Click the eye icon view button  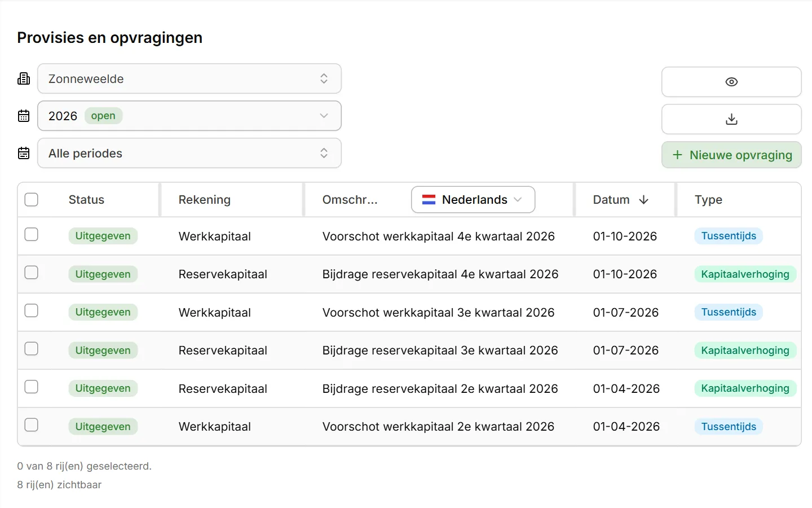pyautogui.click(x=731, y=82)
